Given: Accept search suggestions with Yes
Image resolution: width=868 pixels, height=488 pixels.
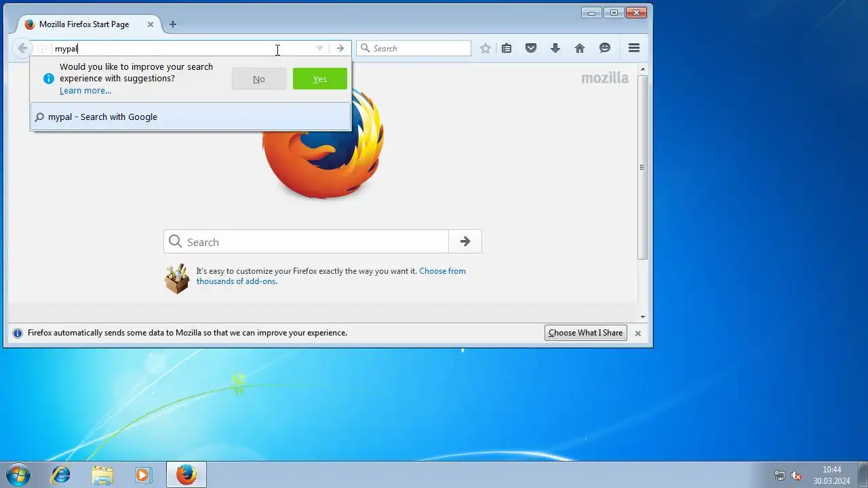Looking at the screenshot, I should click(x=320, y=79).
